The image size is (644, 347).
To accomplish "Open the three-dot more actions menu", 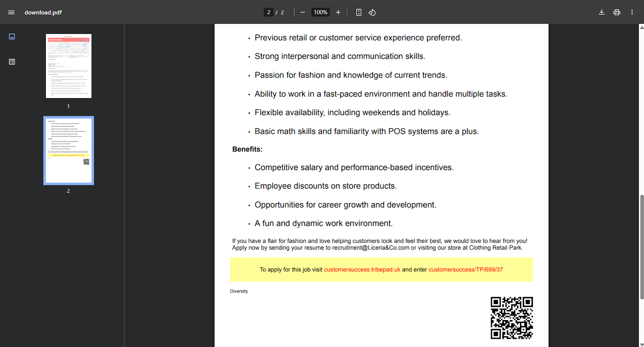I will tap(632, 12).
